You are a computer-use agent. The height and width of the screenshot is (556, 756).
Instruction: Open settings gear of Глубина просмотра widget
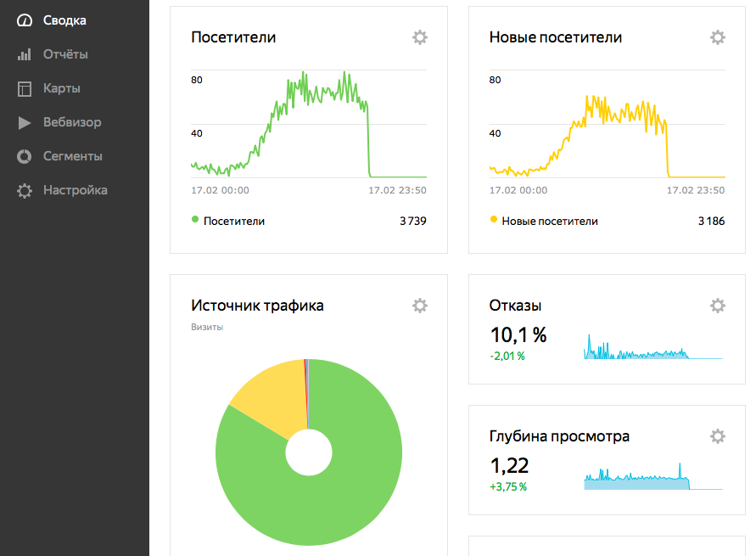coord(718,436)
